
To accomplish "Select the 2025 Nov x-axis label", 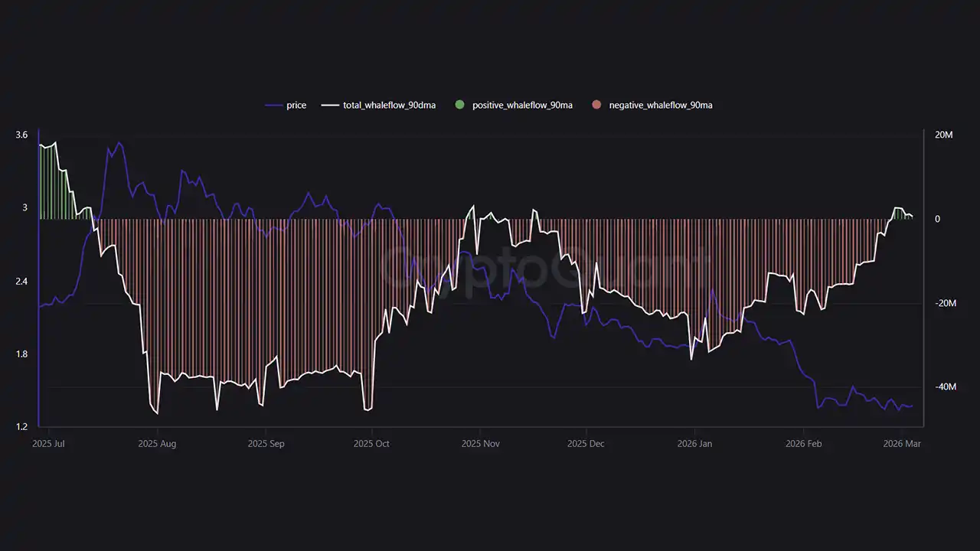I will coord(481,444).
